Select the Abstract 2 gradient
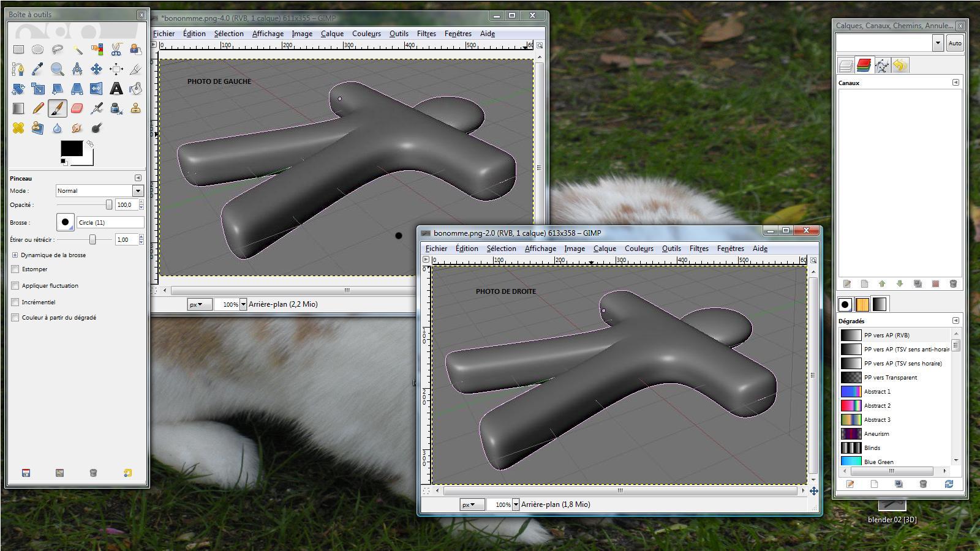The image size is (980, 551). (x=877, y=405)
